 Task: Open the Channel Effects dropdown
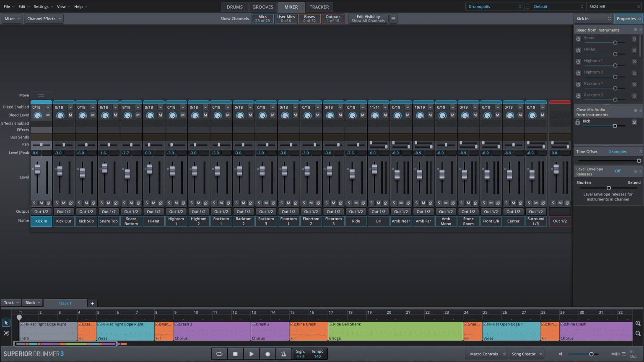coord(44,18)
